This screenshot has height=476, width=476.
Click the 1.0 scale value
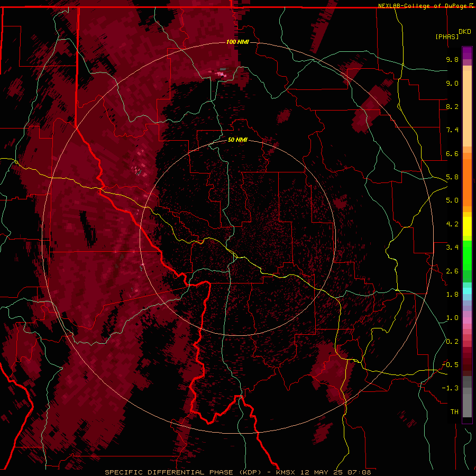(x=452, y=318)
